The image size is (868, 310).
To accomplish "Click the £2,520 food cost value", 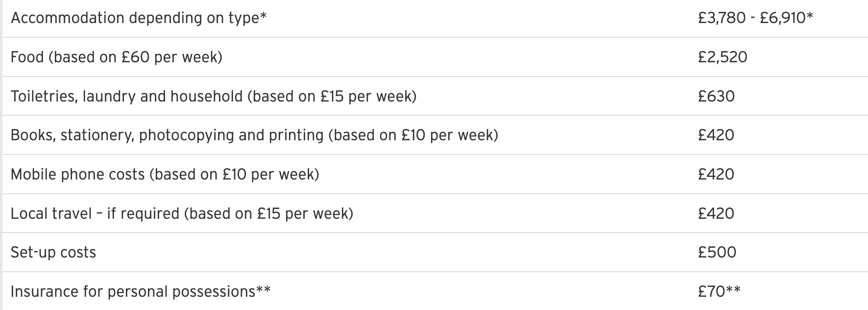I will [723, 57].
